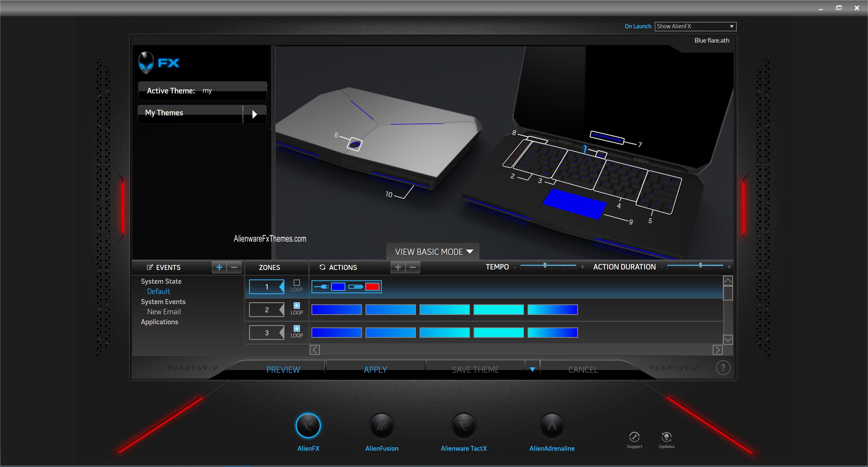This screenshot has width=868, height=467.
Task: Select System Events category
Action: (x=163, y=301)
